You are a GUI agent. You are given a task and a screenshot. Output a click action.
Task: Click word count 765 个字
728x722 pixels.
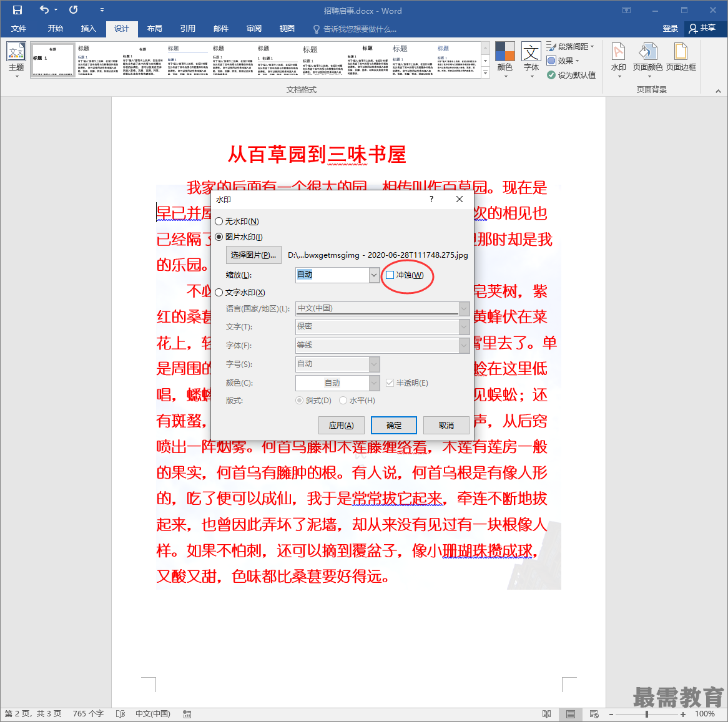[88, 714]
